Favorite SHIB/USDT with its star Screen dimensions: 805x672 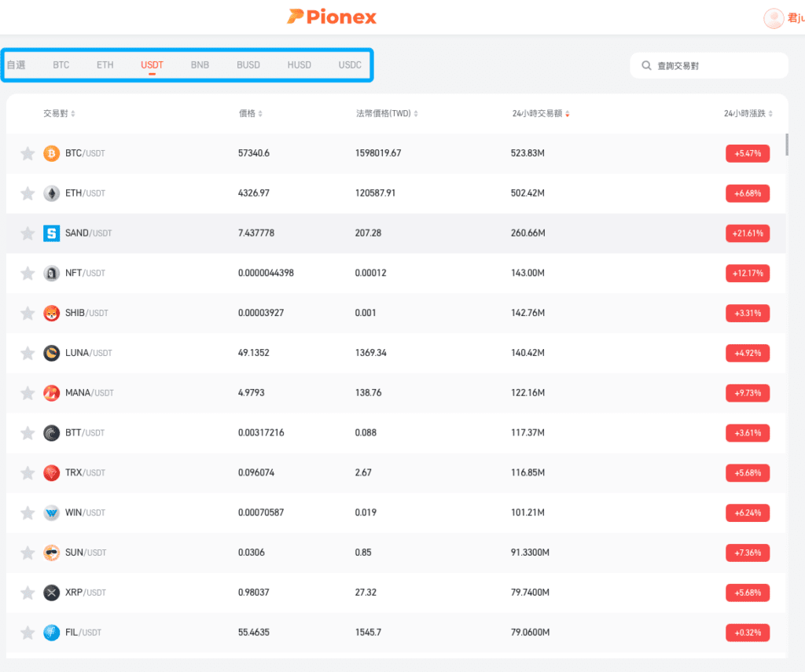[x=28, y=313]
